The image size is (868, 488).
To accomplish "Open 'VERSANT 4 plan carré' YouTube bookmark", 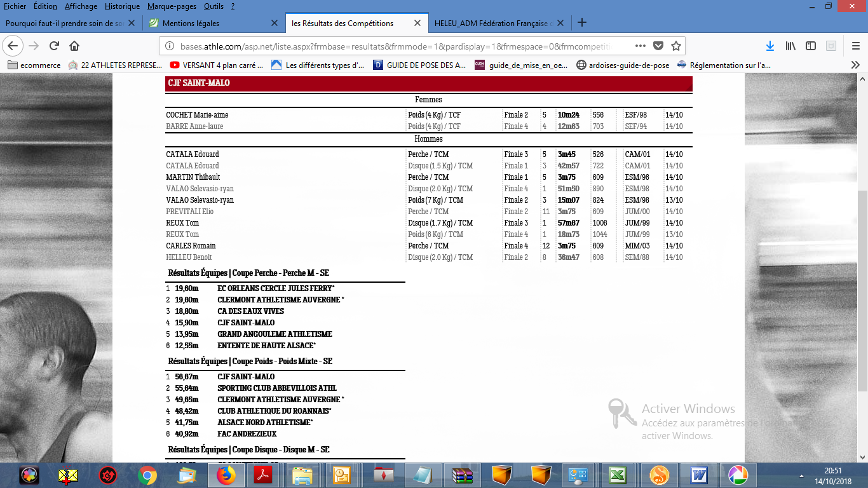I will (x=217, y=65).
